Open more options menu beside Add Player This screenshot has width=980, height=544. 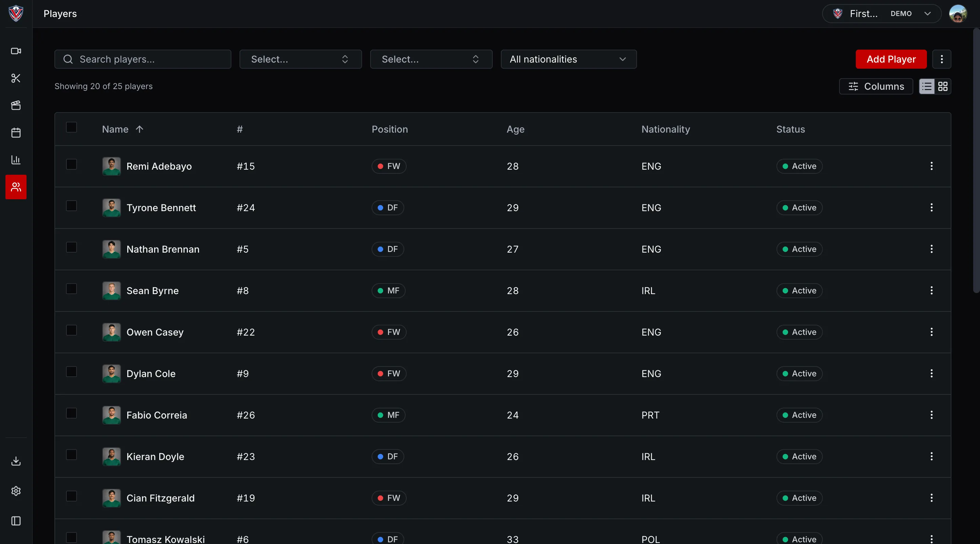pyautogui.click(x=942, y=59)
